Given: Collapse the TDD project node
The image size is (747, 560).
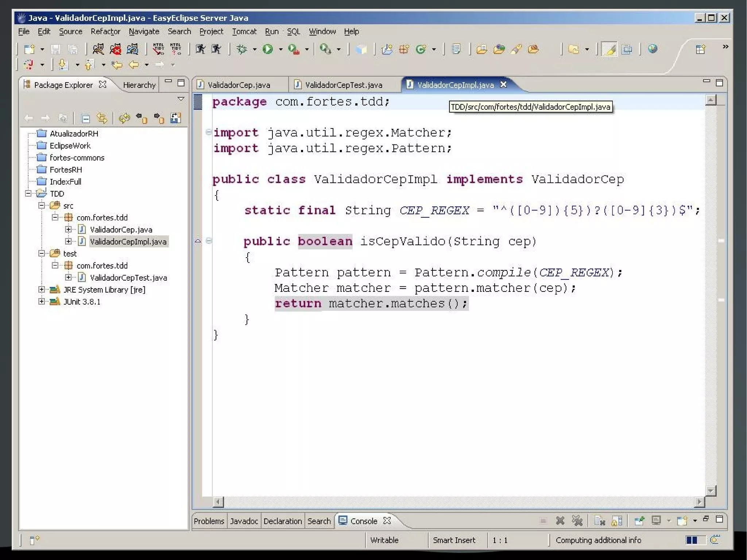Looking at the screenshot, I should pyautogui.click(x=28, y=194).
